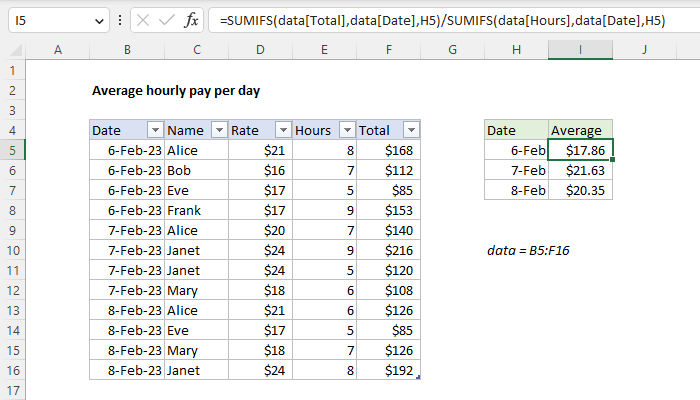Select total cell $108
Viewport: 700px width, 400px height.
pos(388,291)
